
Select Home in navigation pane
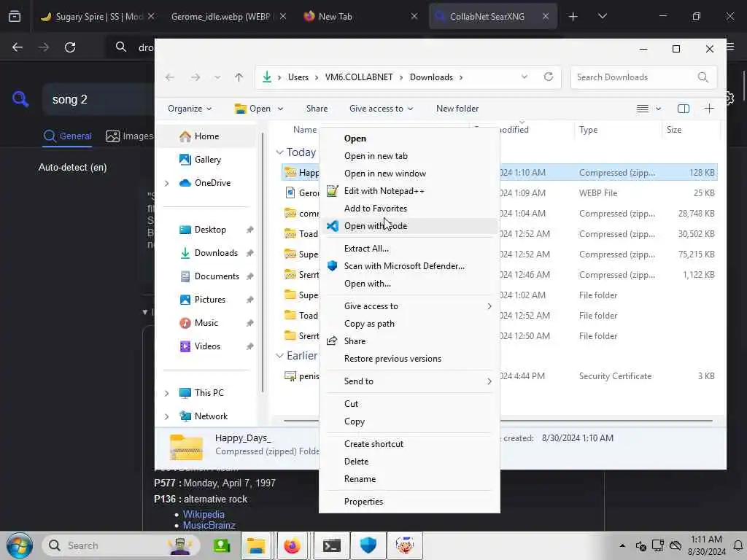[206, 136]
